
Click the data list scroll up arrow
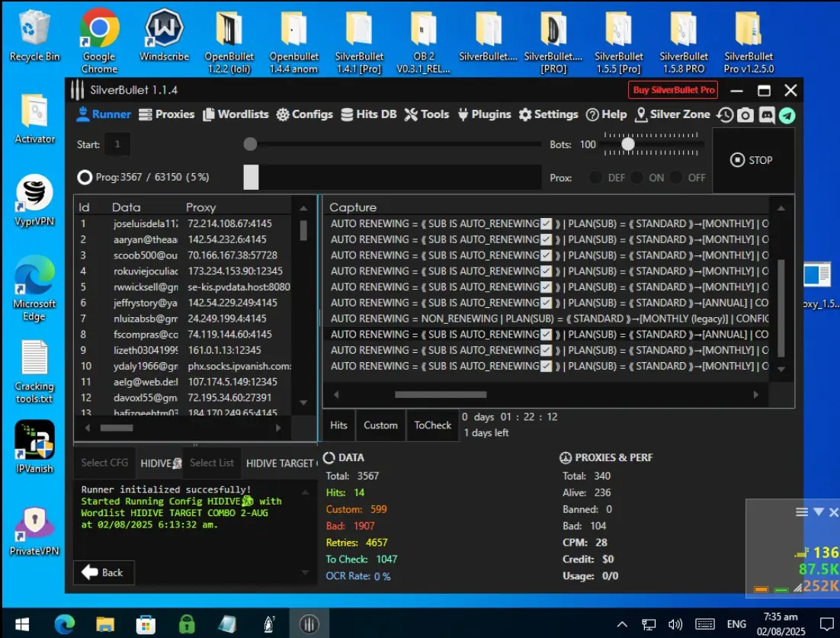[x=303, y=208]
